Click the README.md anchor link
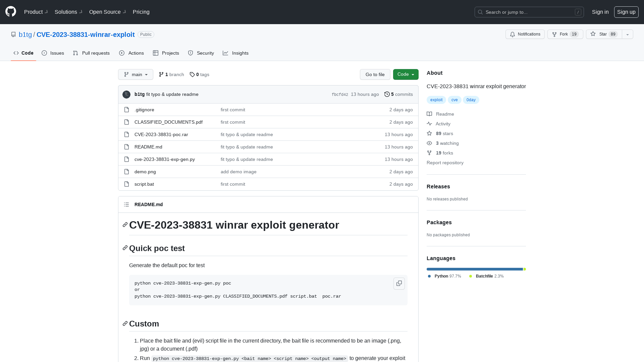This screenshot has width=644, height=362. click(x=149, y=204)
